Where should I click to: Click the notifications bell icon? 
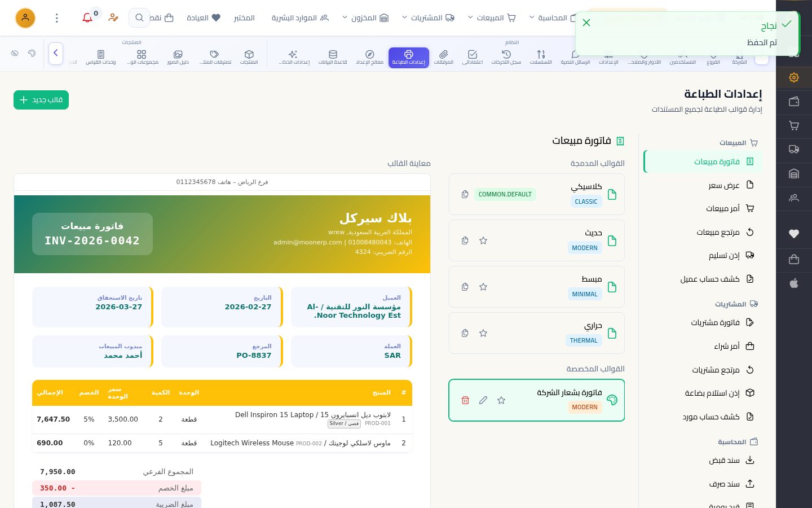pos(87,18)
